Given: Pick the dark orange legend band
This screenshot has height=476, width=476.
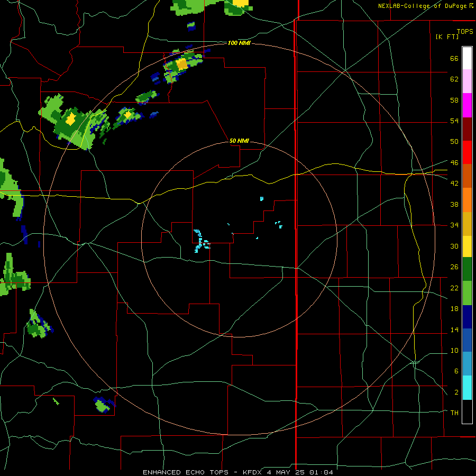Looking at the screenshot, I should click(467, 176).
